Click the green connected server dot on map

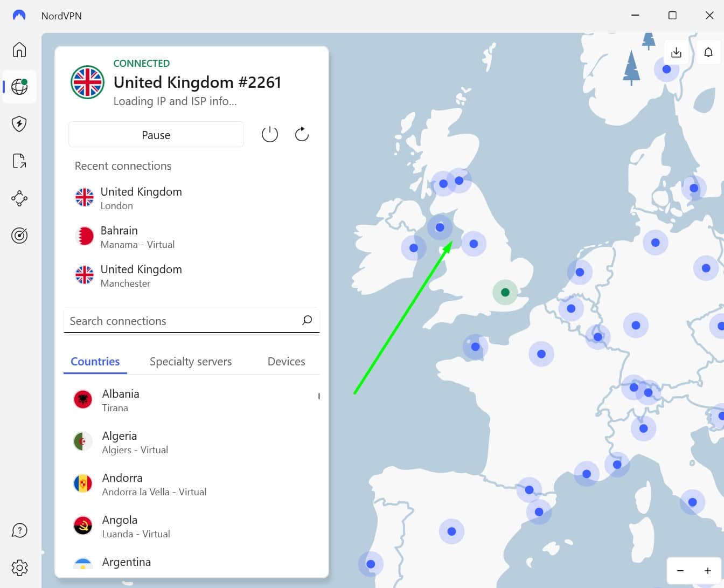click(505, 292)
